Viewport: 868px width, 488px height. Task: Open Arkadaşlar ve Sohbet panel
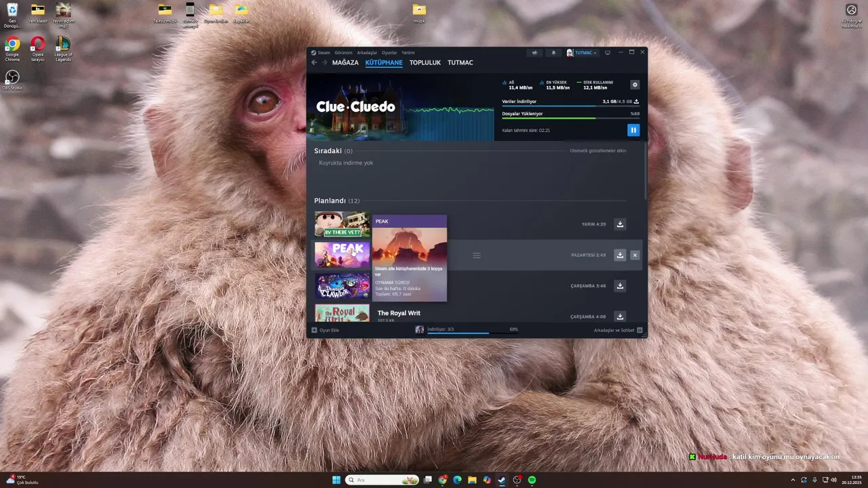tap(618, 330)
